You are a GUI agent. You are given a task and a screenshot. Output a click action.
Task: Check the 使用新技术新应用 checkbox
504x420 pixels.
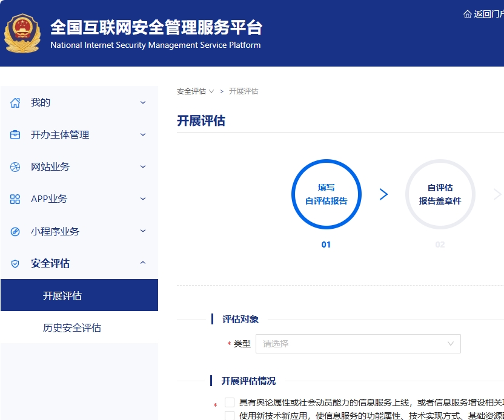click(x=230, y=415)
